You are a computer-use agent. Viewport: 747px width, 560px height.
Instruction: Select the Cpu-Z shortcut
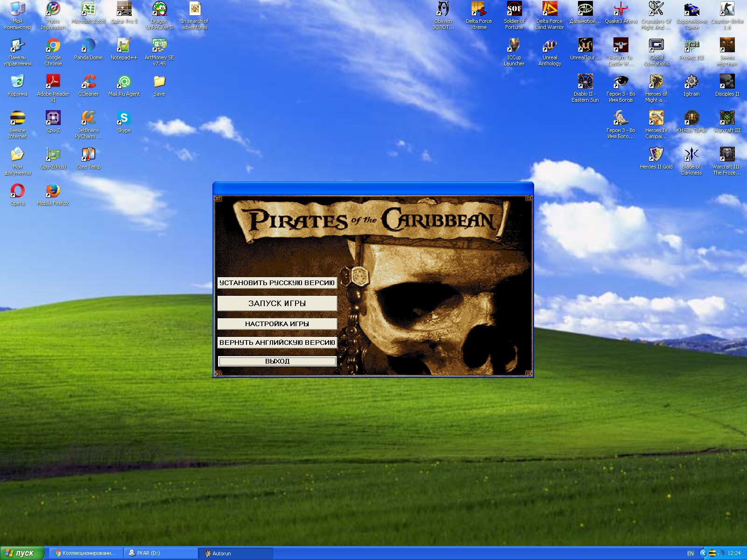(53, 122)
